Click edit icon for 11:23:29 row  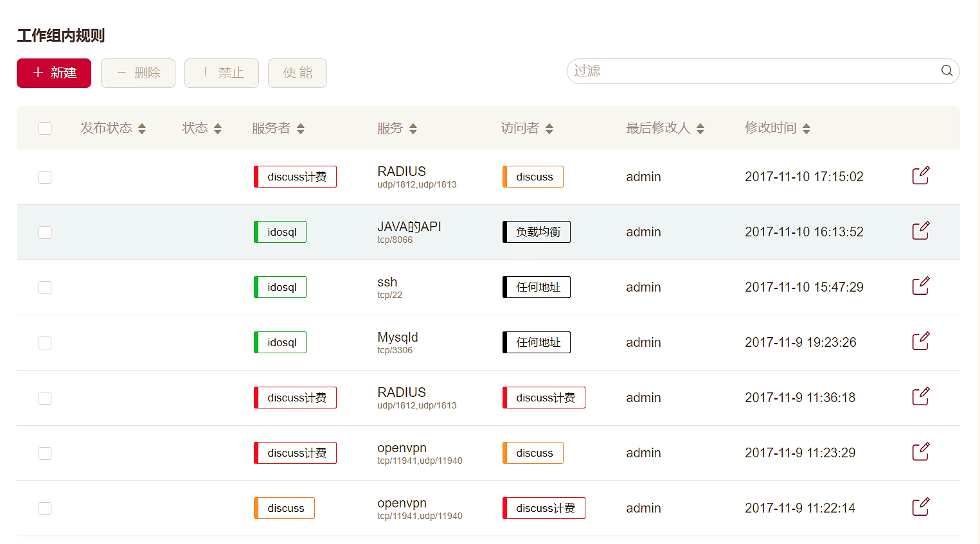tap(920, 452)
